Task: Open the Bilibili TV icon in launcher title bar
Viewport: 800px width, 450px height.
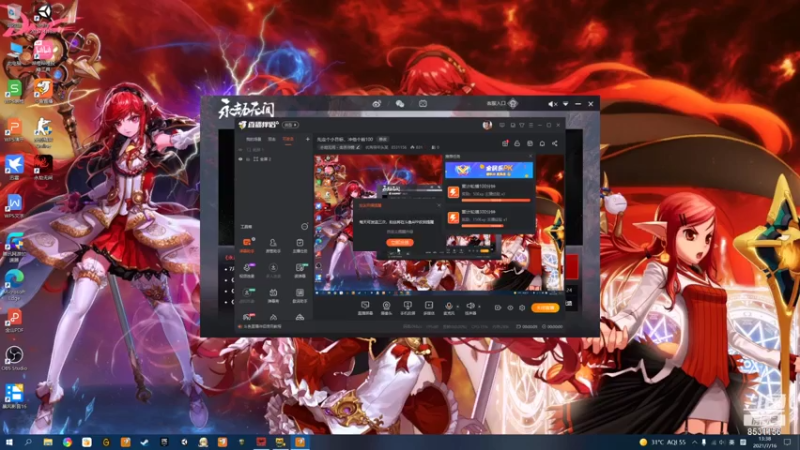Action: click(x=423, y=104)
